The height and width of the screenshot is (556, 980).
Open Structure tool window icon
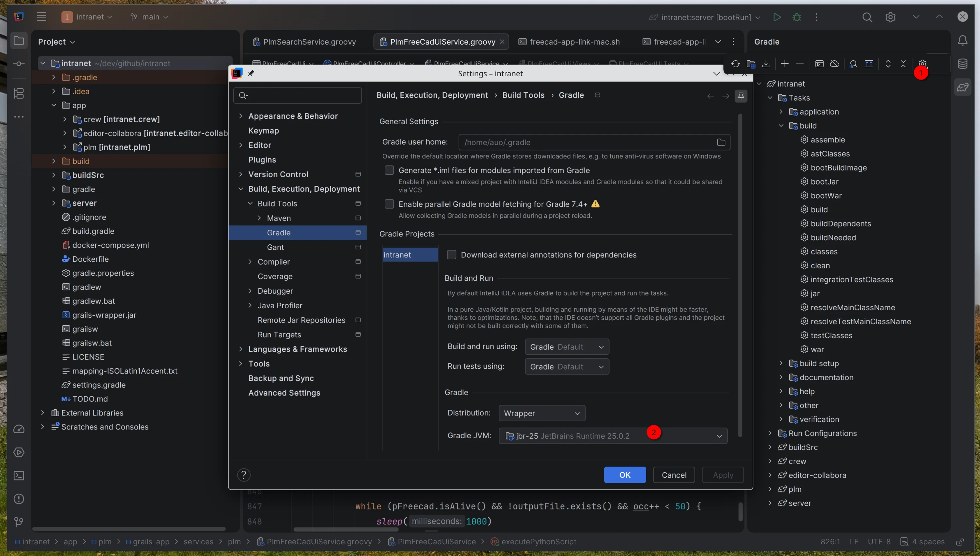click(x=19, y=93)
